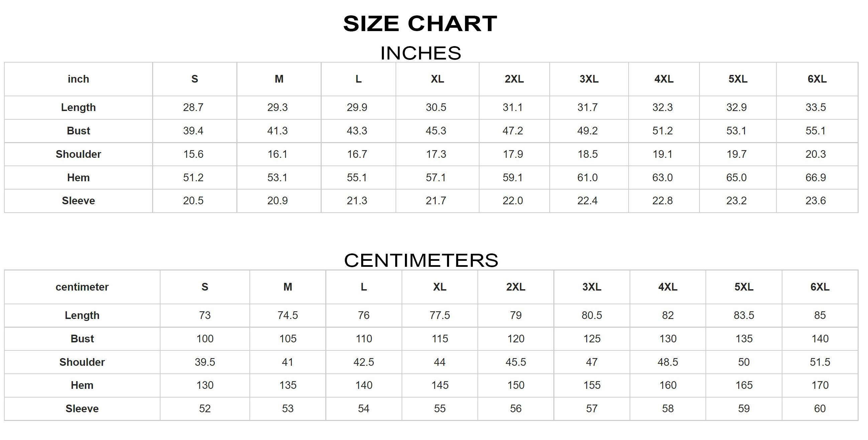Click the 22.0 Sleeve value for 2XL
The width and height of the screenshot is (868, 440).
pos(513,201)
